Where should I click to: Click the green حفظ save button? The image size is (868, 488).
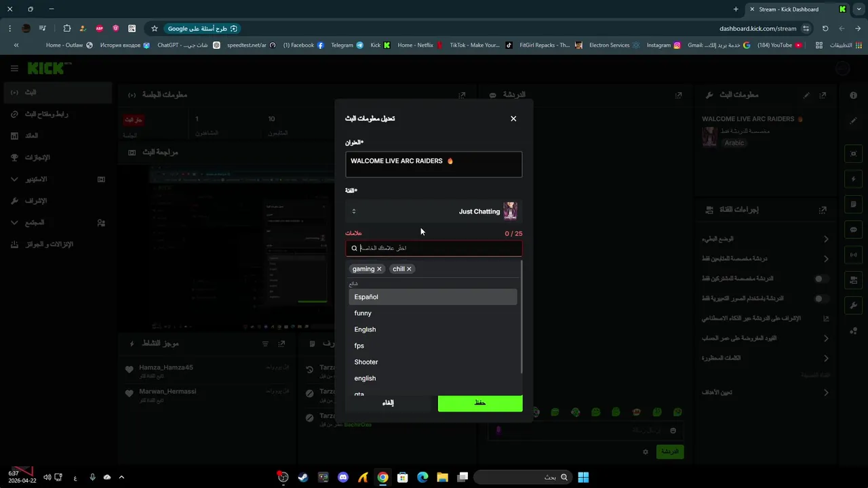tap(480, 403)
